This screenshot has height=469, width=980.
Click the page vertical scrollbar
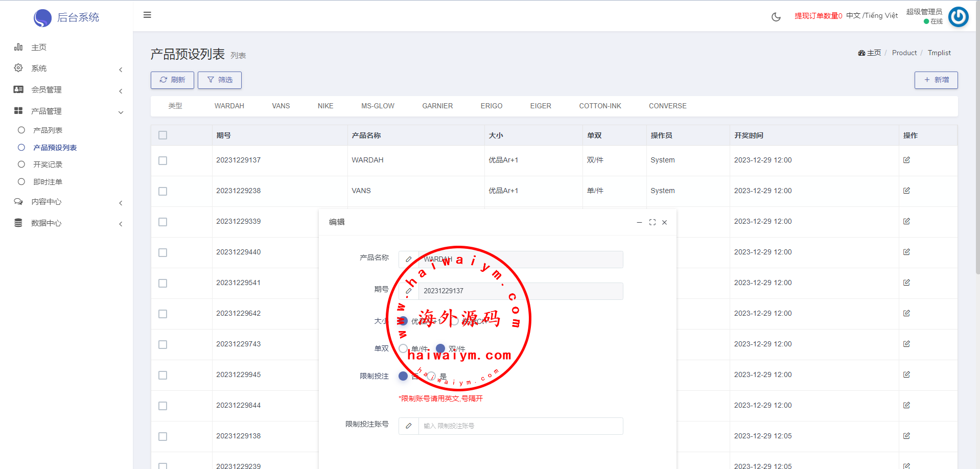coord(977,153)
